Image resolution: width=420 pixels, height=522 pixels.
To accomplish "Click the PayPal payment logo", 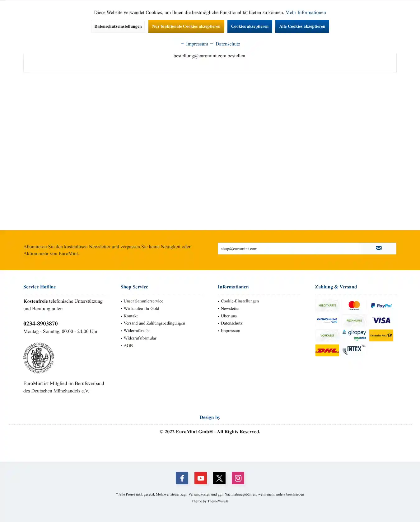I will tap(381, 306).
